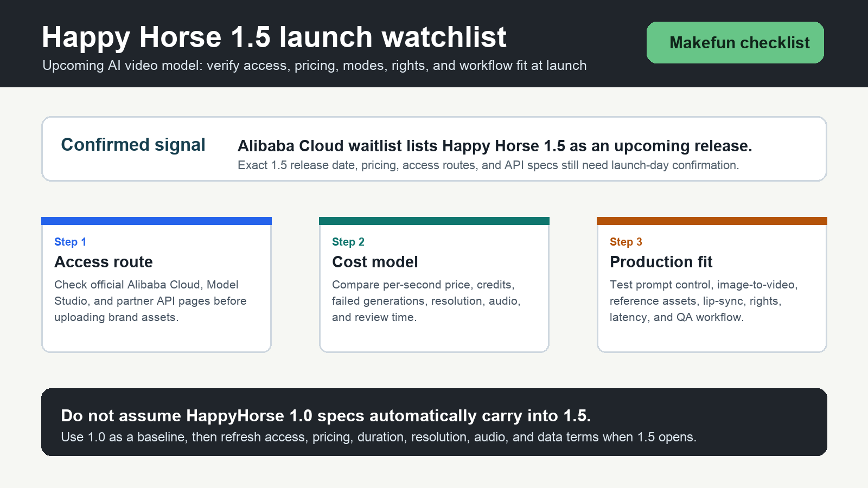
Task: Click the 'Exact 1.5 release date' note
Action: [488, 165]
